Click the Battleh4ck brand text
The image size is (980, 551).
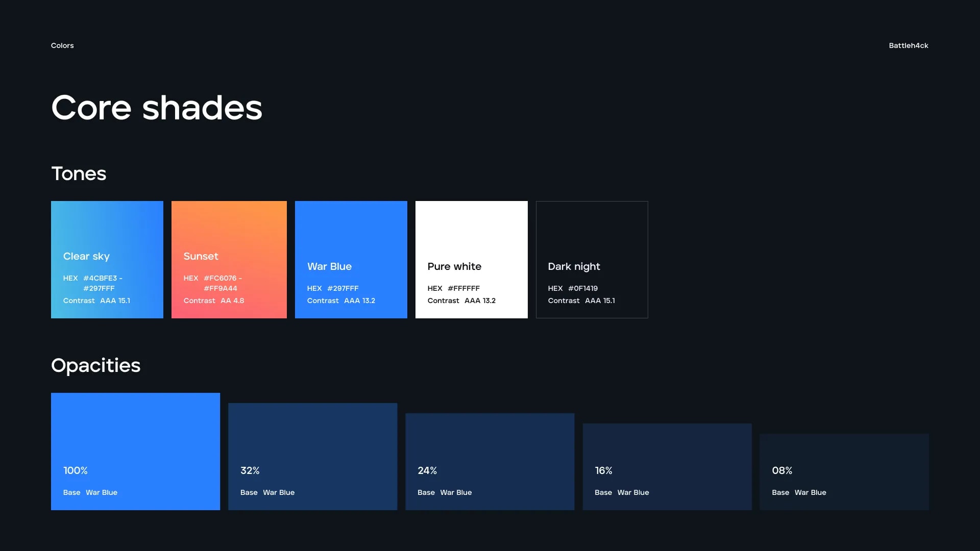click(x=908, y=45)
